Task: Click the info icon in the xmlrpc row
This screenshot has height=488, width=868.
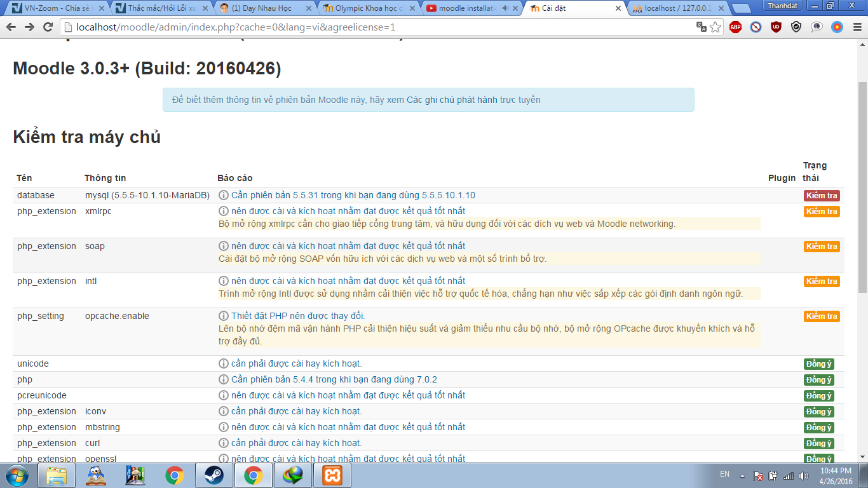Action: pyautogui.click(x=224, y=211)
